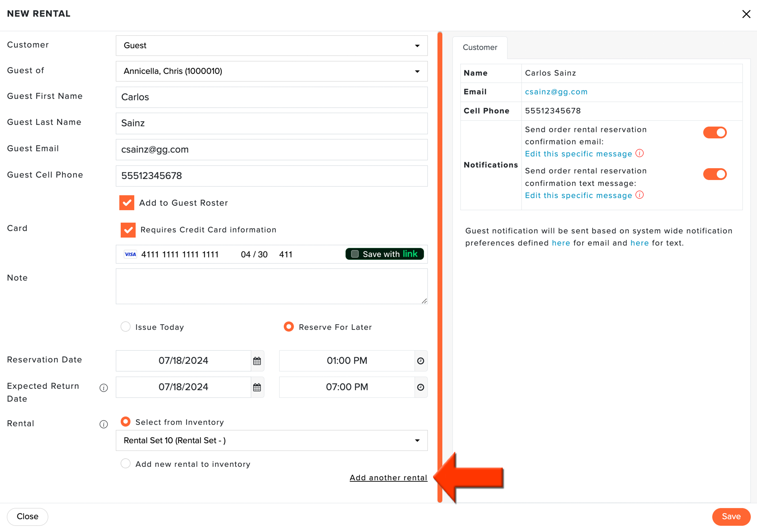Open text notification preferences here link
Image resolution: width=757 pixels, height=532 pixels.
click(639, 243)
